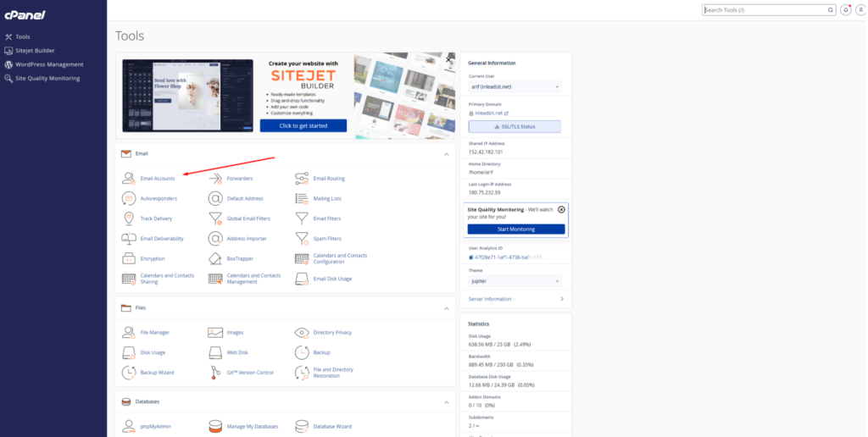Open the phpMyAdmin icon
Screen dimensions: 868x437
tap(129, 427)
